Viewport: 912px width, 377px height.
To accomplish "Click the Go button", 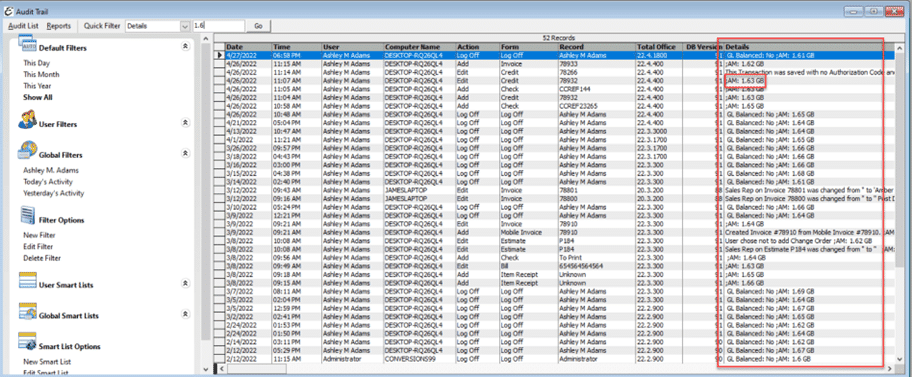I will (259, 26).
